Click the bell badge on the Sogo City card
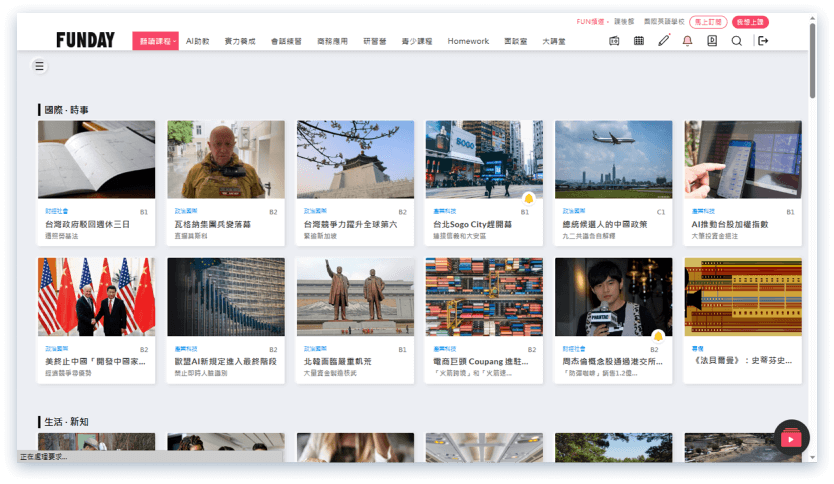This screenshot has height=484, width=834. (529, 198)
